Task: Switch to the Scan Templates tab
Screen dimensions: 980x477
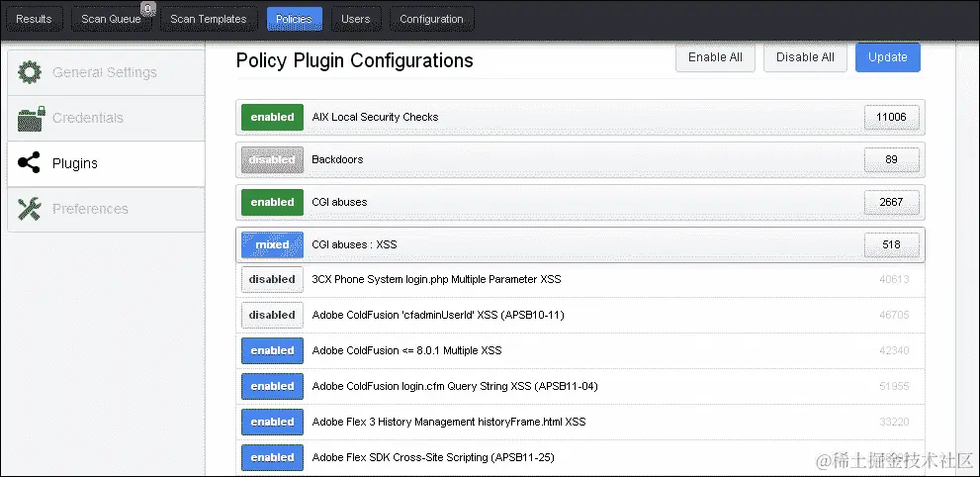Action: click(x=208, y=19)
